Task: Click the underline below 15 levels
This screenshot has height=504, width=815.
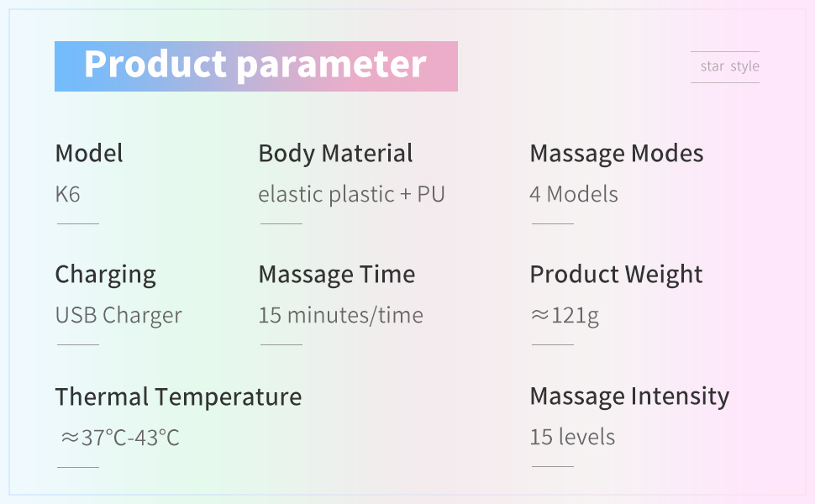Action: pos(553,466)
